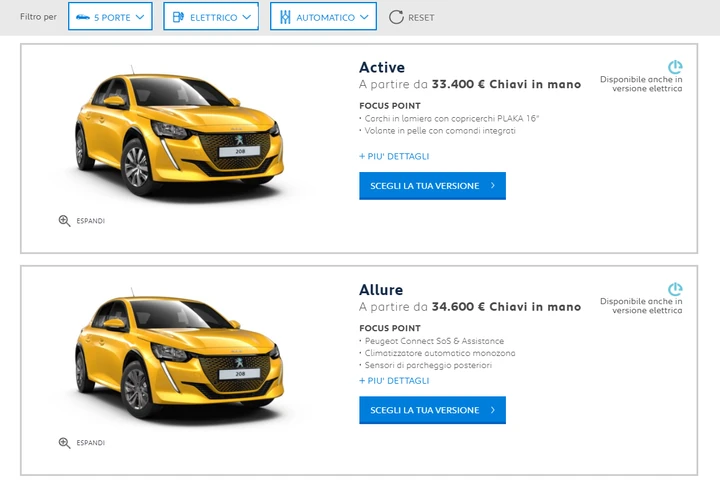Viewport: 720px width, 487px height.
Task: Click the magnifier icon under the Active car
Action: pyautogui.click(x=64, y=221)
